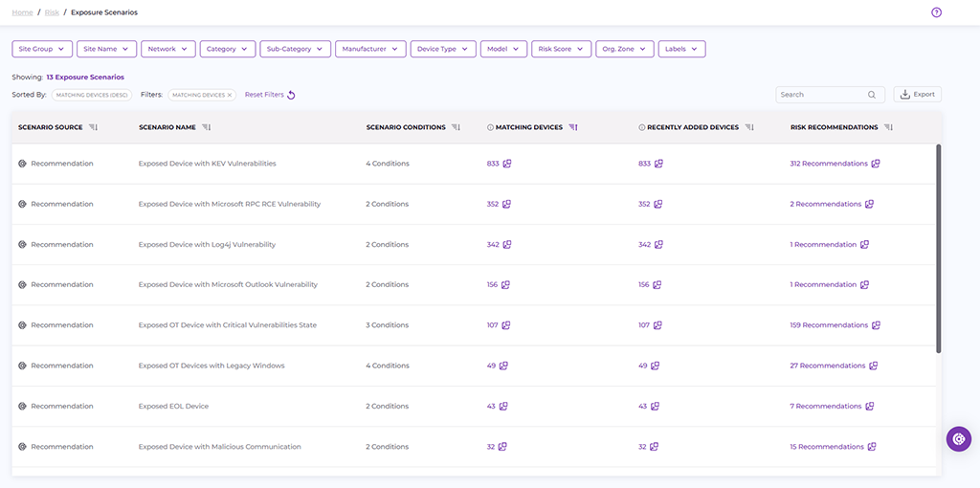
Task: Expand the Site Group filter dropdown
Action: 42,49
